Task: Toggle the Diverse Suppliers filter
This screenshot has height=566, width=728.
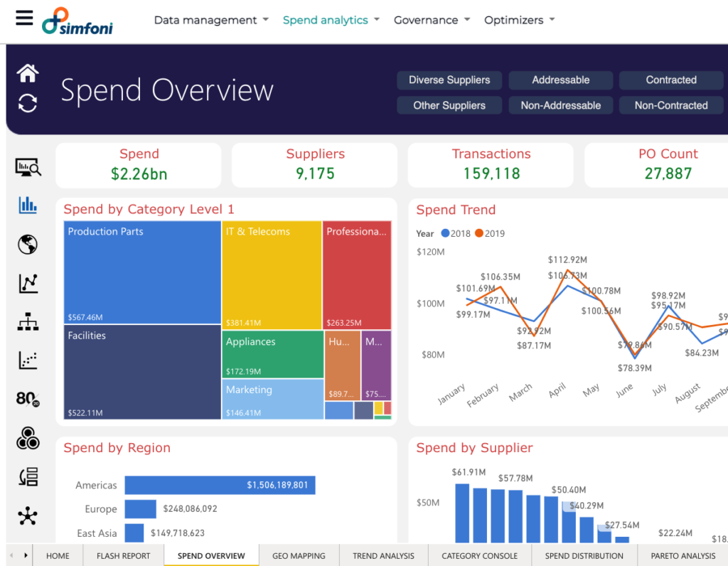Action: [449, 80]
